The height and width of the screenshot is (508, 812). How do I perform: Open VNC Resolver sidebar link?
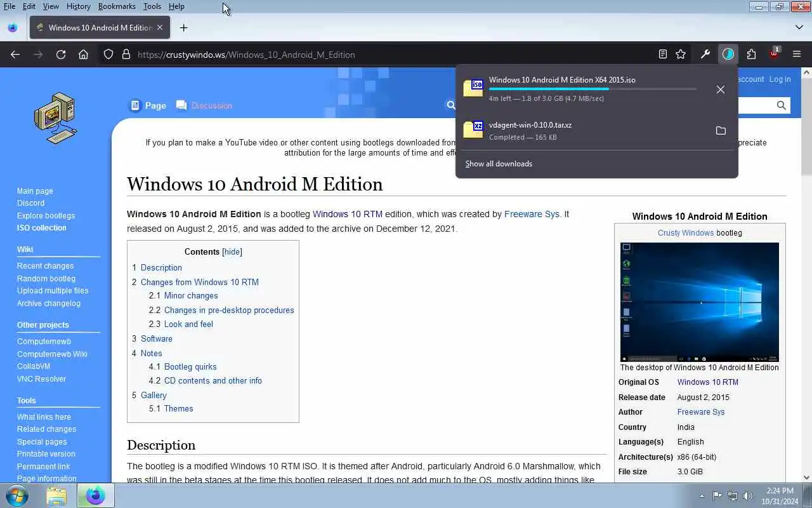coord(41,379)
